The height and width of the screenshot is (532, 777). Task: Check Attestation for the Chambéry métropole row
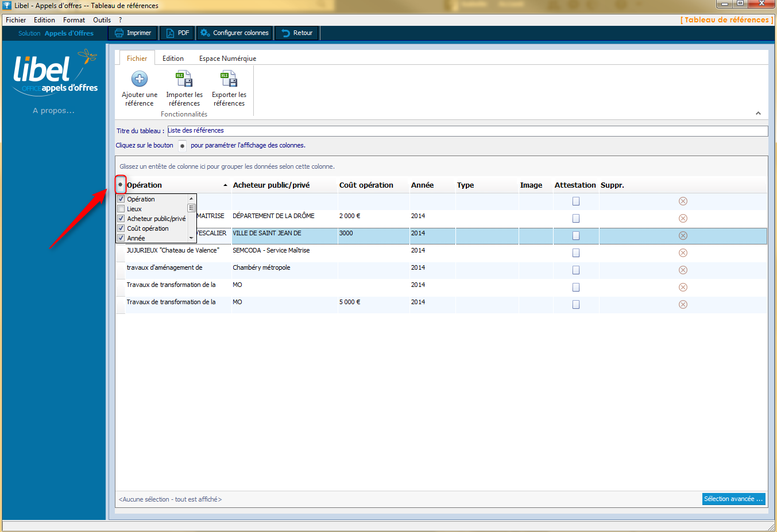click(x=576, y=270)
